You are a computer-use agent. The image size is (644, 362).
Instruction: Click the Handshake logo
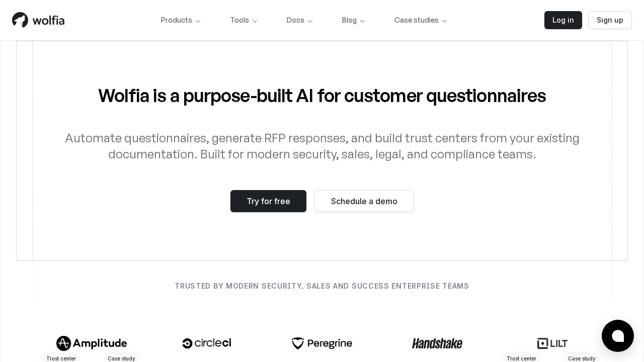(437, 343)
